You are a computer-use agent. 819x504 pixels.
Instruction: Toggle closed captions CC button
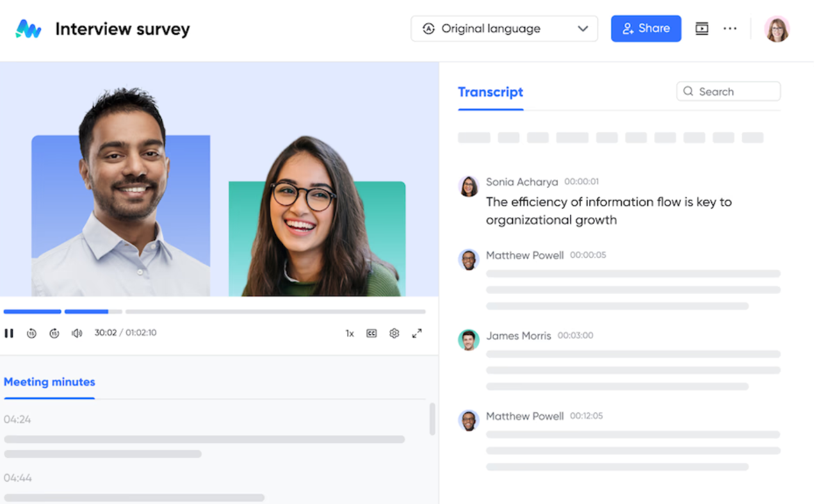tap(371, 333)
